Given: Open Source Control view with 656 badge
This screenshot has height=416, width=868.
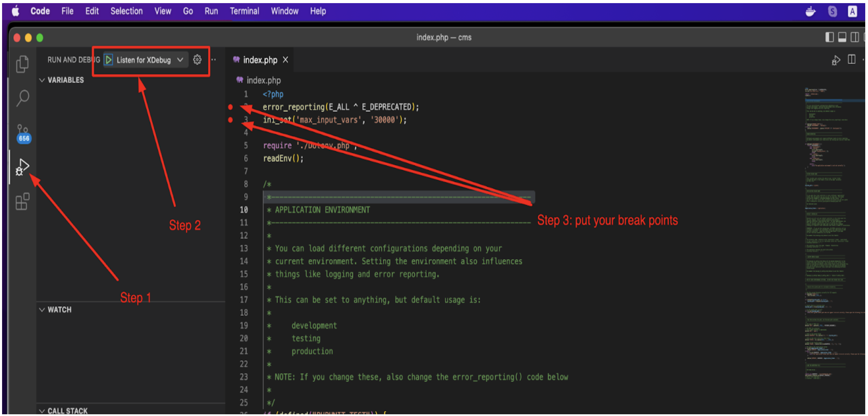Looking at the screenshot, I should pyautogui.click(x=23, y=134).
